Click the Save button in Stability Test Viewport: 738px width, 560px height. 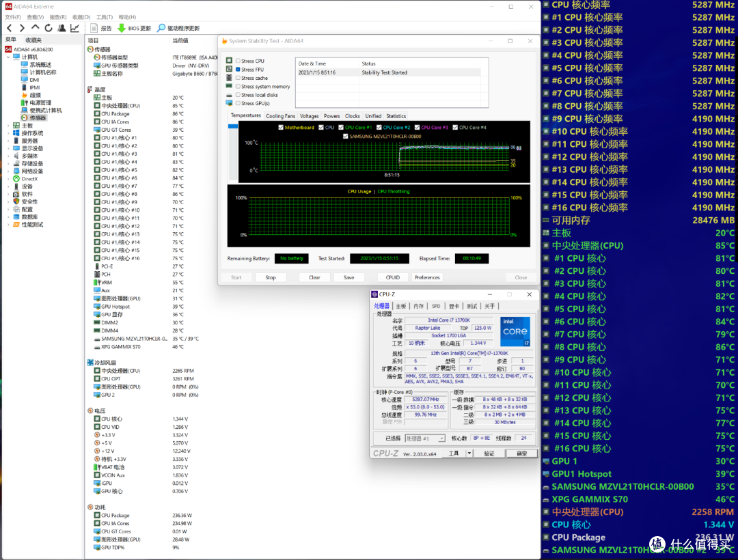[348, 277]
